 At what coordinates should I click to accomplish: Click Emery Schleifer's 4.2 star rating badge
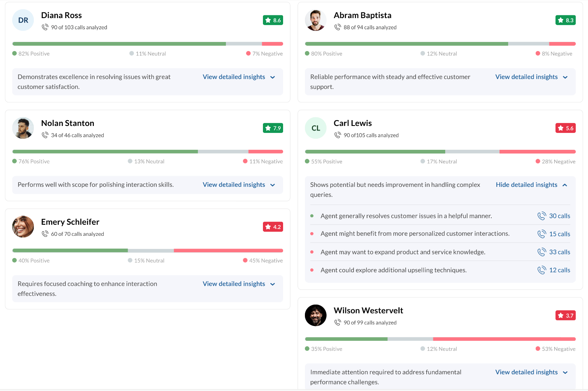[273, 227]
